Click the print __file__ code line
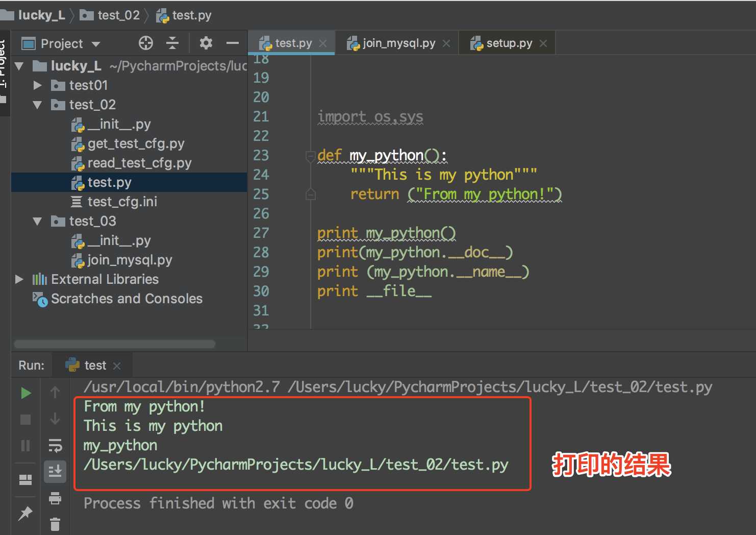This screenshot has width=756, height=535. (374, 291)
